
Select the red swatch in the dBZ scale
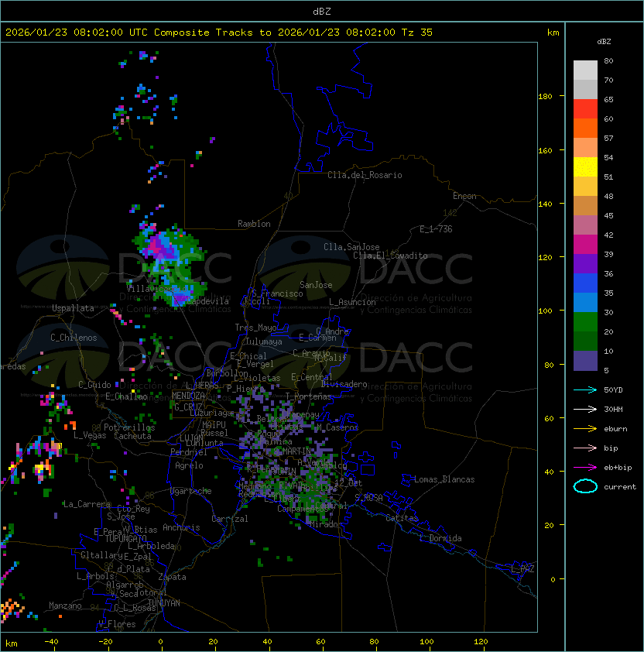585,109
